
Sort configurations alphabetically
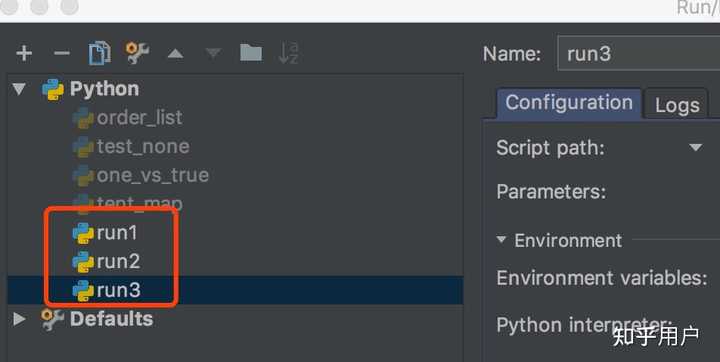click(x=288, y=53)
